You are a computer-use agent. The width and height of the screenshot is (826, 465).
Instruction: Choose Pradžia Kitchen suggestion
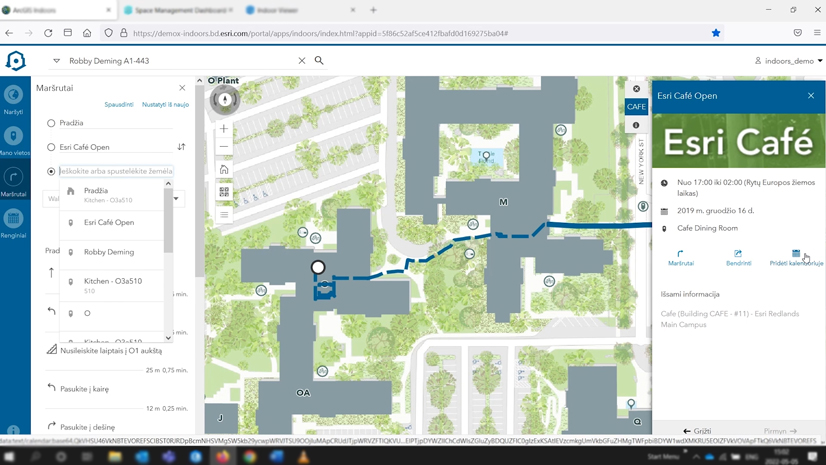coord(111,195)
